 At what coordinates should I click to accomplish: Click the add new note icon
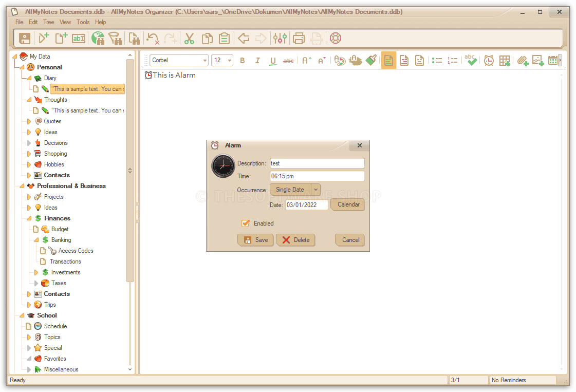[61, 38]
